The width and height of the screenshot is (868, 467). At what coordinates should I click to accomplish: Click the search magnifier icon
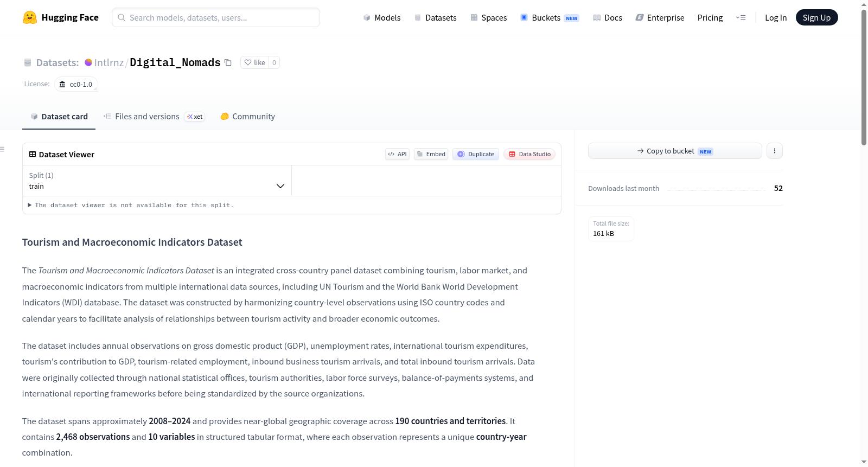pos(122,17)
